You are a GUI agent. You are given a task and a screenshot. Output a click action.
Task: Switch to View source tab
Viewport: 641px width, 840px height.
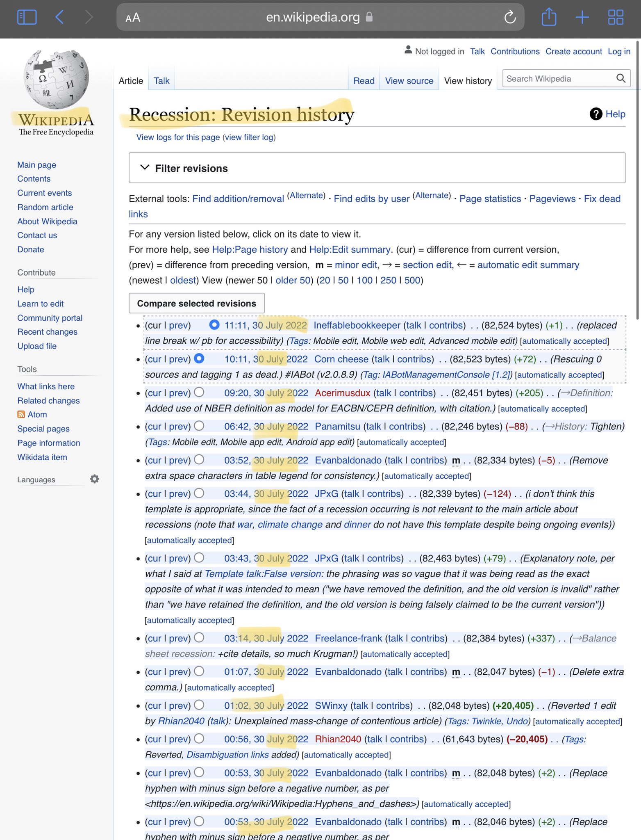coord(409,81)
